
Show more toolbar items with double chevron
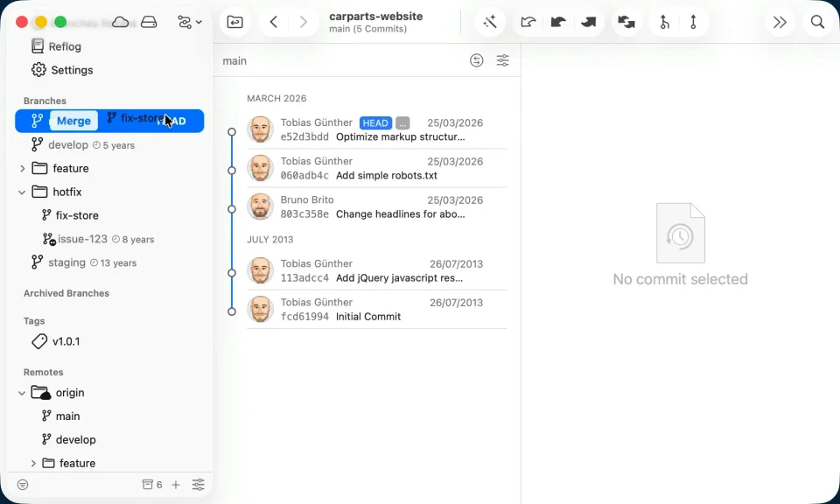point(780,22)
